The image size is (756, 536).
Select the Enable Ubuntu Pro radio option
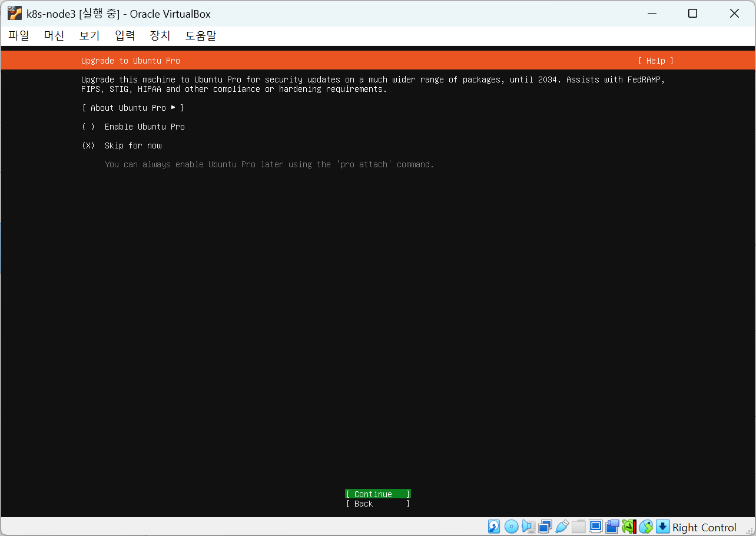point(134,127)
